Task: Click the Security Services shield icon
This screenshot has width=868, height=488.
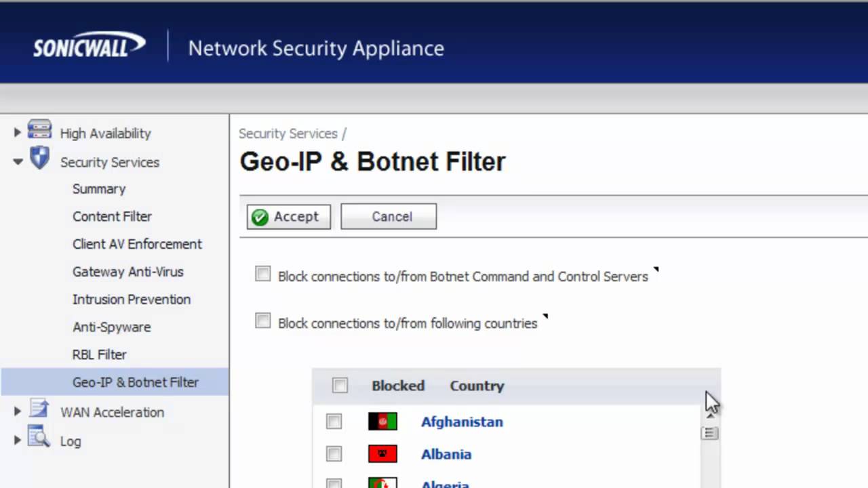Action: point(39,159)
